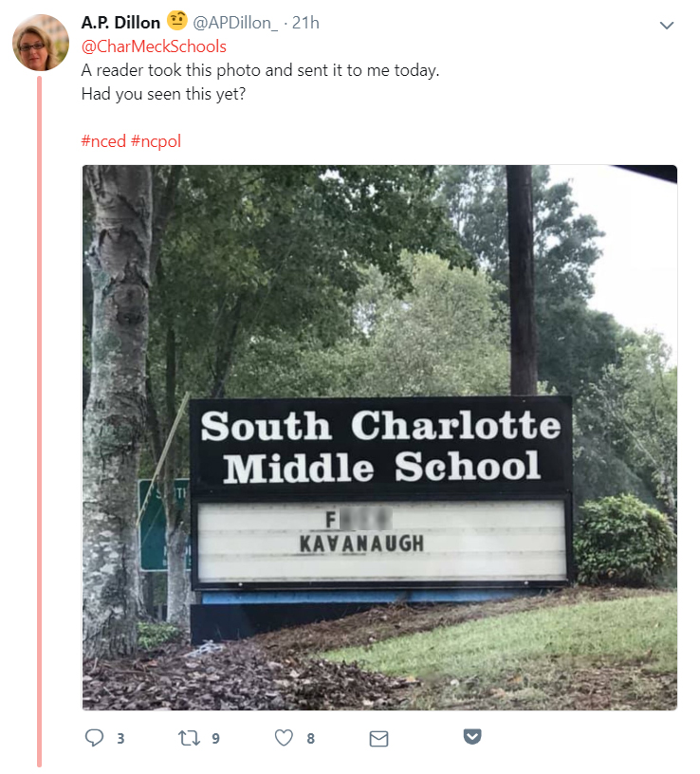Expand the tweet options chevron menu
The width and height of the screenshot is (700, 774).
pyautogui.click(x=667, y=26)
